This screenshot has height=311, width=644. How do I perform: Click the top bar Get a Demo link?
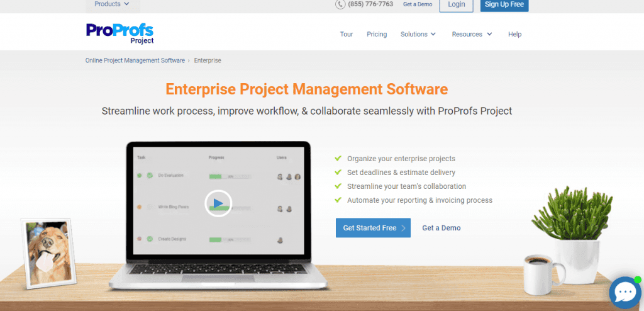click(x=418, y=4)
